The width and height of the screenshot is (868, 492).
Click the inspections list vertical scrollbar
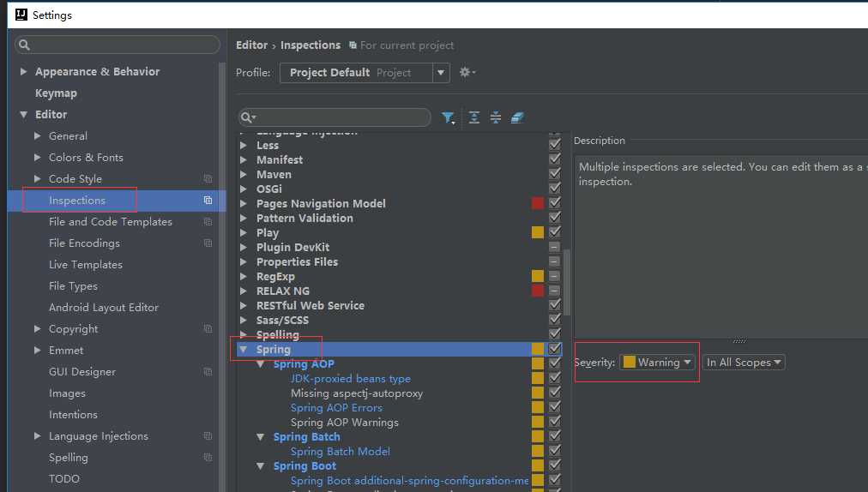pos(566,282)
